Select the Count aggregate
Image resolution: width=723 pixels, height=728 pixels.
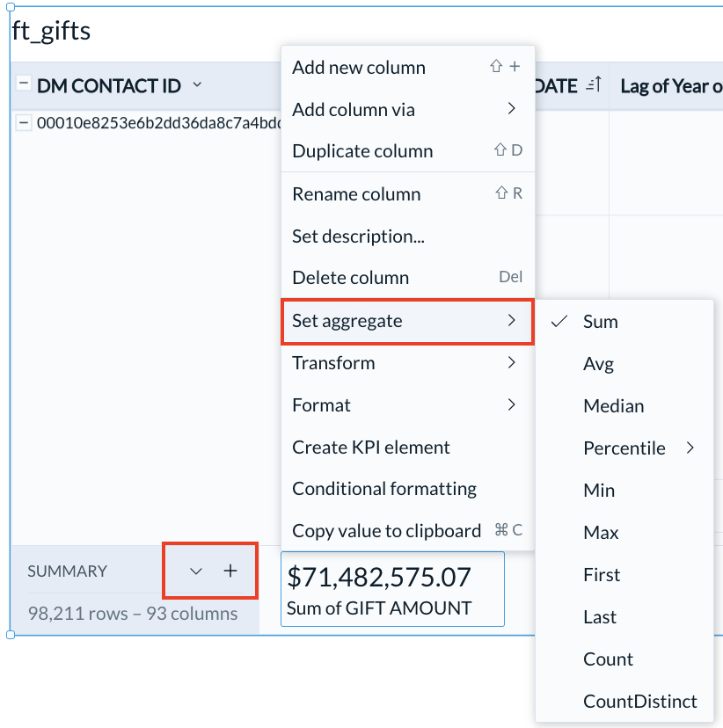pos(624,659)
